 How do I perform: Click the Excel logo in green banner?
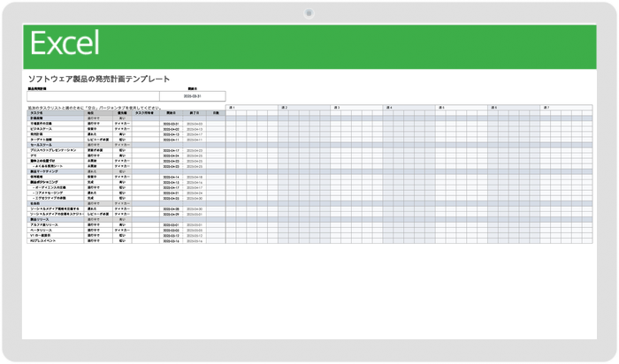point(65,42)
